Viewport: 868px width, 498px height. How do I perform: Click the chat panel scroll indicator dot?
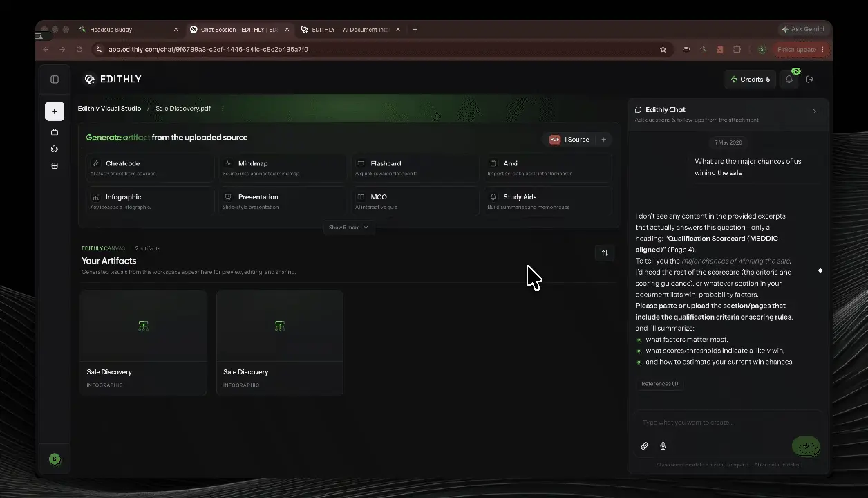820,270
